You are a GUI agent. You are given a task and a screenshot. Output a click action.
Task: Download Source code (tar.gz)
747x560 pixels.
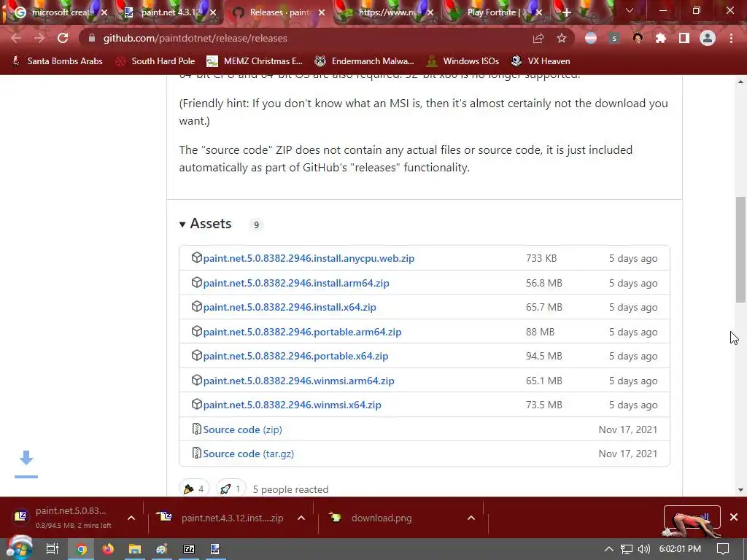[248, 454]
